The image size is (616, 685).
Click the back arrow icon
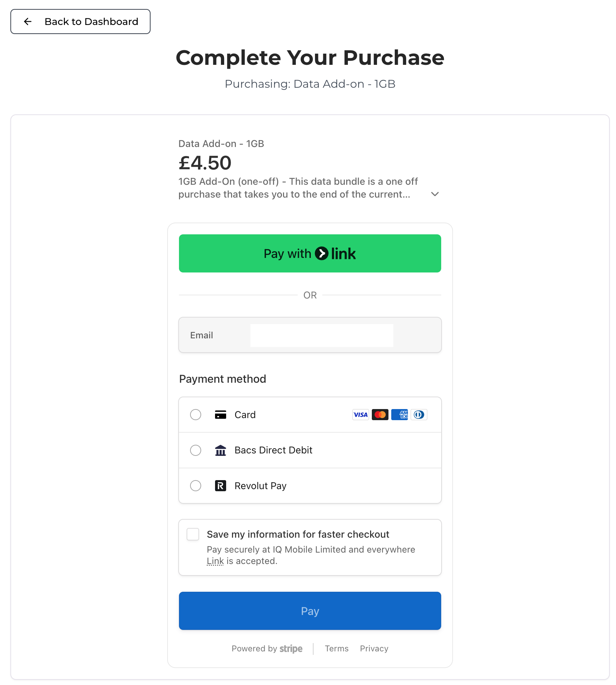coord(27,21)
